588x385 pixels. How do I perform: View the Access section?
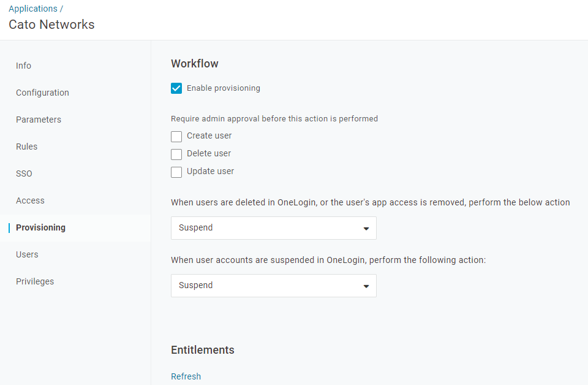pos(30,200)
